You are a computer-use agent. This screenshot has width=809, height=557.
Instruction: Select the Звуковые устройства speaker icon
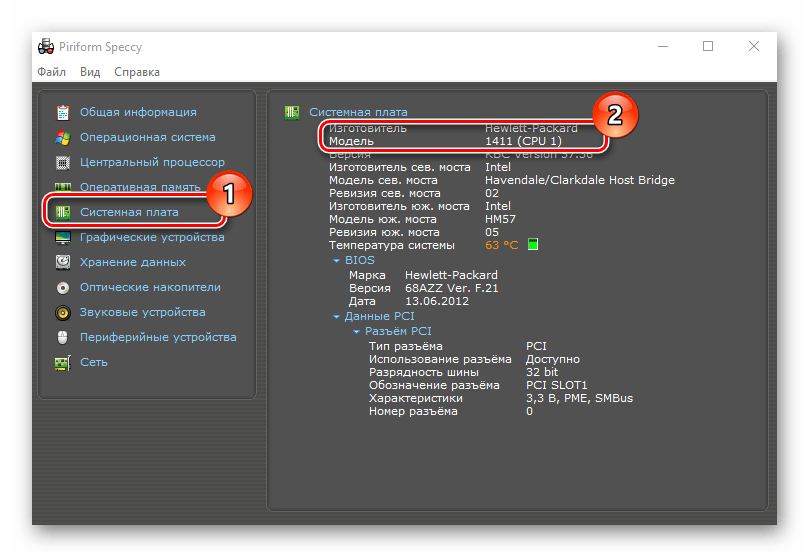coord(63,312)
